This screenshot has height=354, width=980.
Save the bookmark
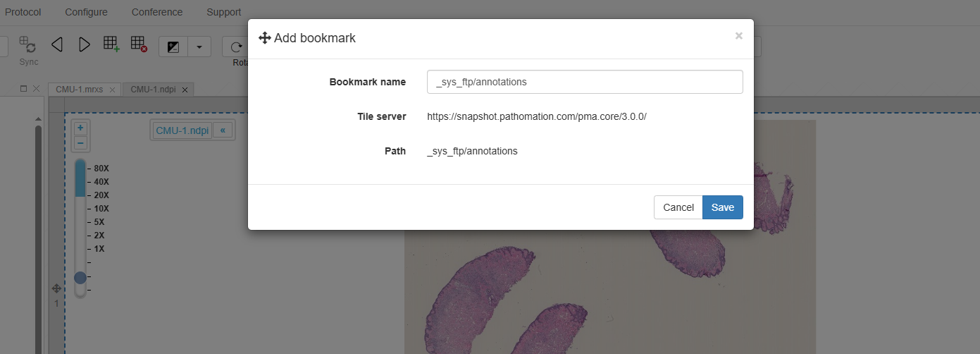(x=722, y=207)
